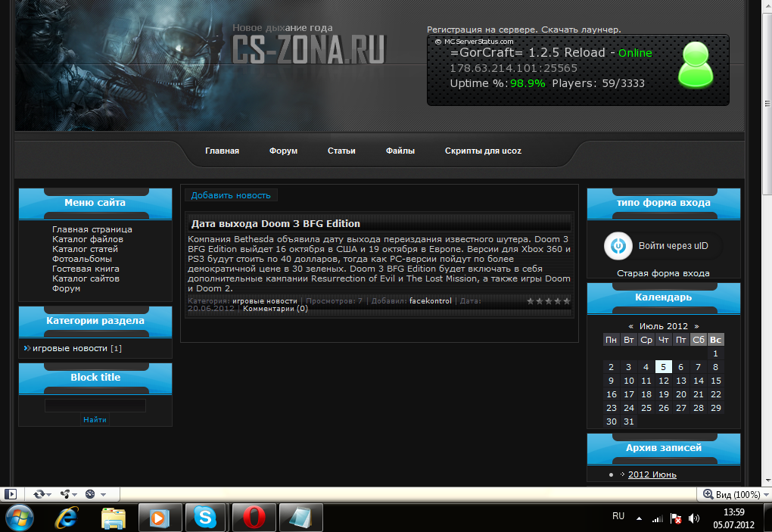This screenshot has width=772, height=532.
Task: Click the page vertical scrollbar thumb
Action: [x=767, y=104]
